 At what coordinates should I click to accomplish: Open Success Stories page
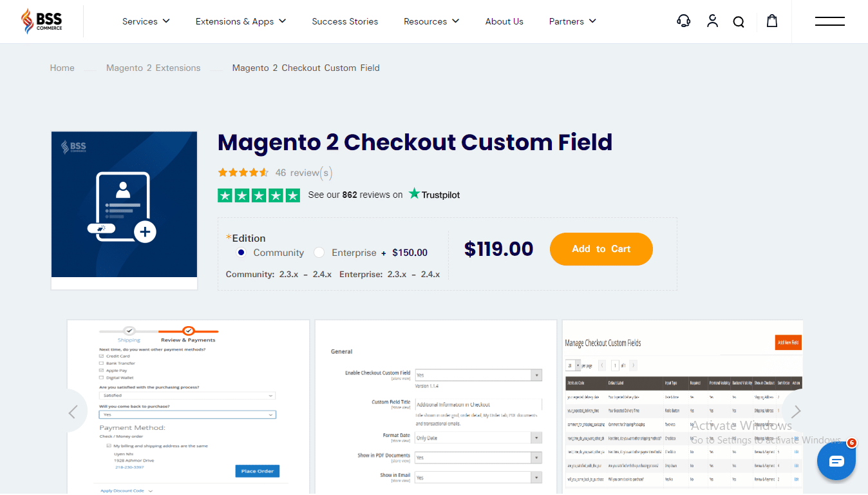pyautogui.click(x=345, y=21)
